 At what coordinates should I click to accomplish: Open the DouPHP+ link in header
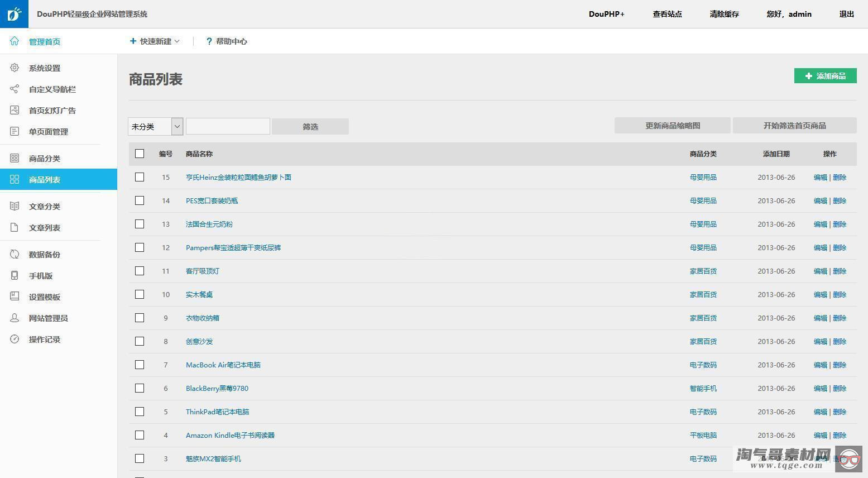tap(607, 14)
